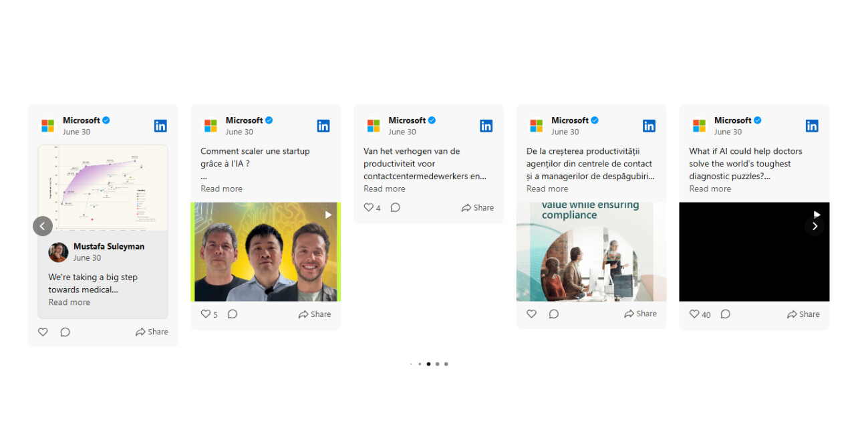Comment on the French startup post
The image size is (868, 432).
pos(233,314)
